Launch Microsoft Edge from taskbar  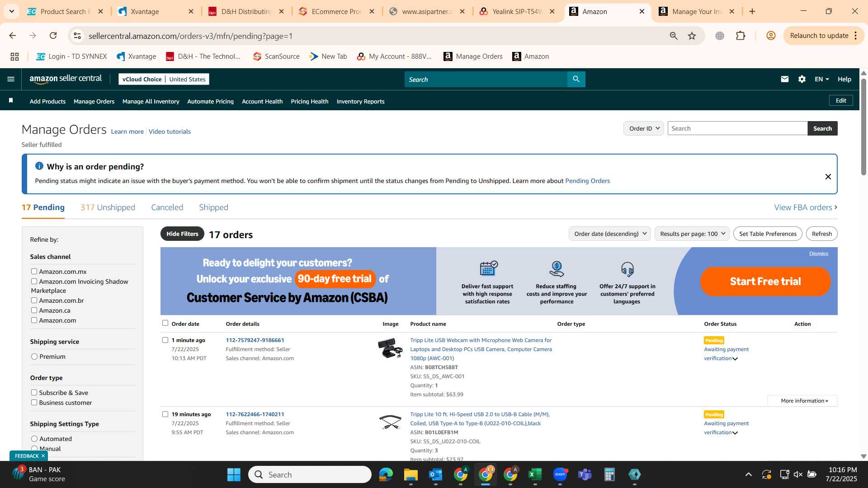coord(386,474)
